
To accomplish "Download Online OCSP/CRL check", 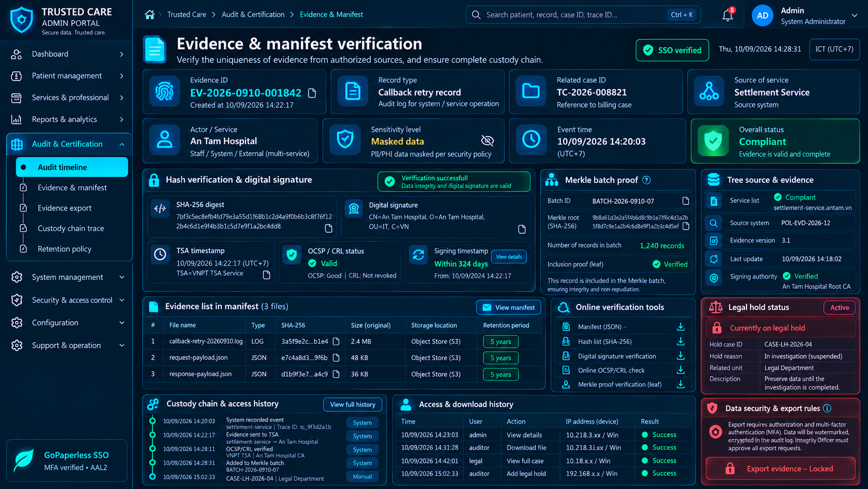I will click(681, 370).
